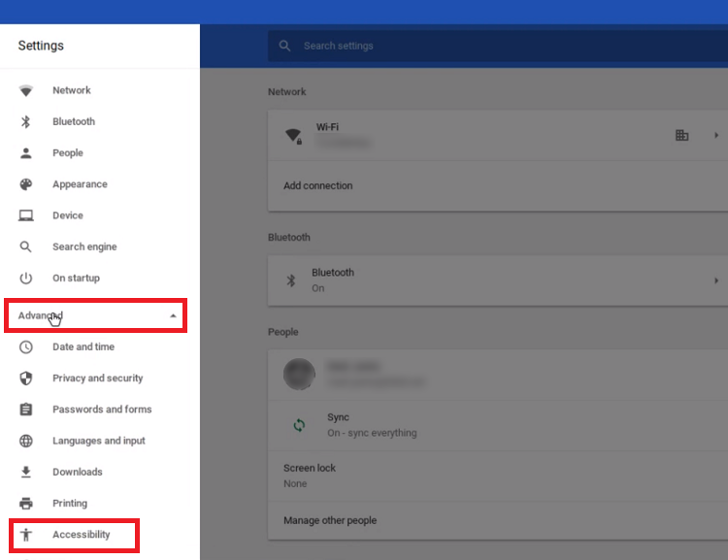Click the Network wifi icon in sidebar
Image resolution: width=728 pixels, height=560 pixels.
(26, 90)
